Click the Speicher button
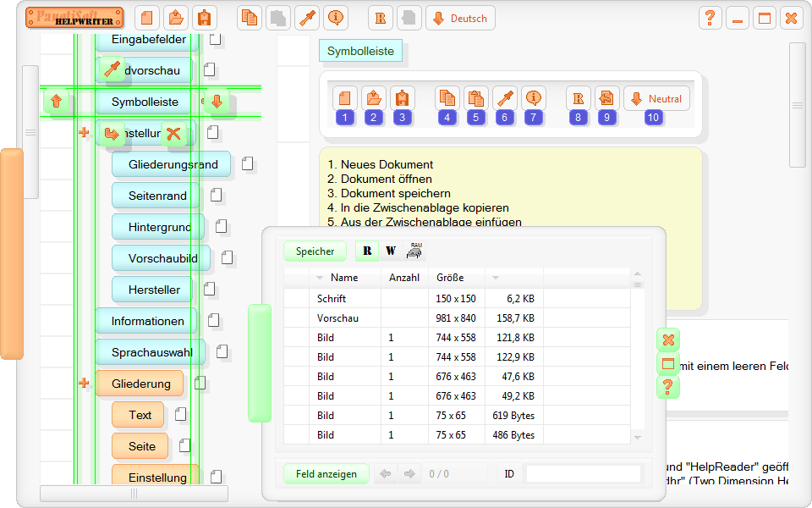Viewport: 812px width, 508px height. point(315,251)
